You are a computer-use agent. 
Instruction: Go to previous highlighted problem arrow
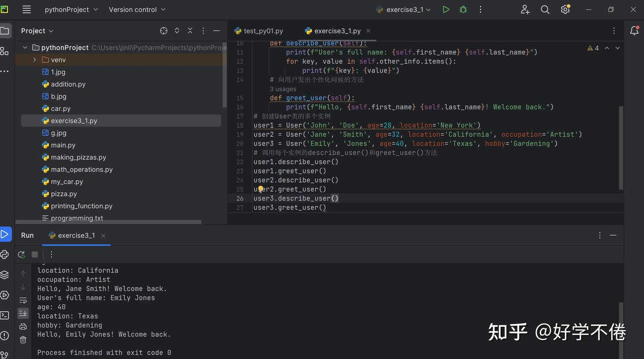[x=607, y=48]
